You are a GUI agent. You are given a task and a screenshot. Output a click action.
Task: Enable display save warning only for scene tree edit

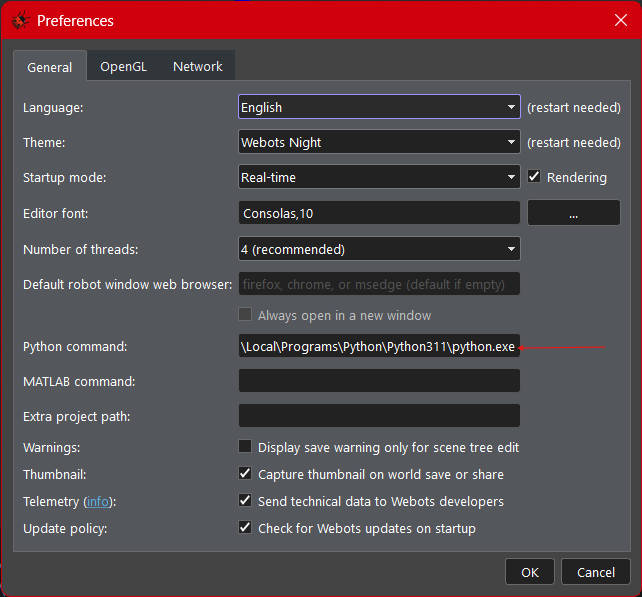[245, 447]
